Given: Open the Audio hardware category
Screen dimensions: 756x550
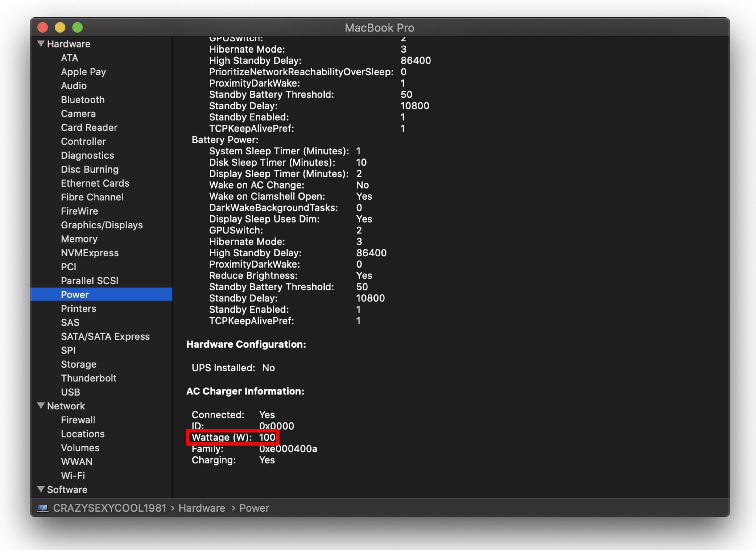Looking at the screenshot, I should [x=74, y=85].
